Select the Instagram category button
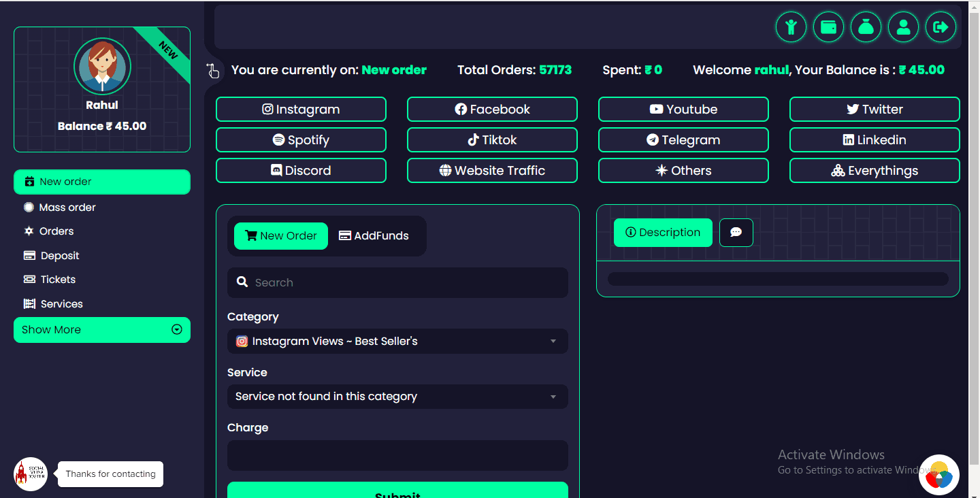Image resolution: width=980 pixels, height=498 pixels. [x=301, y=110]
